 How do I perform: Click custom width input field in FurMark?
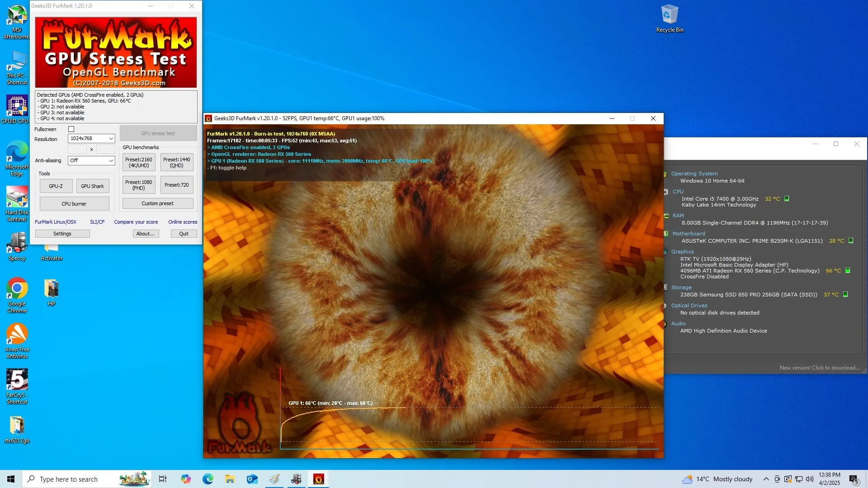(77, 149)
